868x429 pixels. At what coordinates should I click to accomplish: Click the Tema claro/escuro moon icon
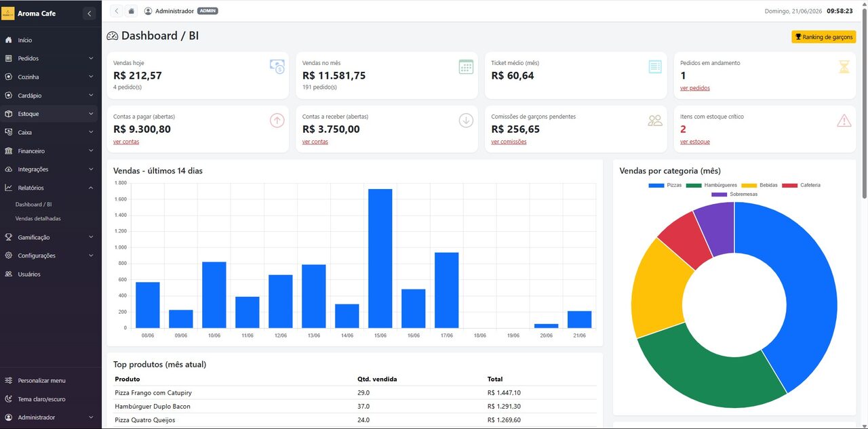click(8, 399)
